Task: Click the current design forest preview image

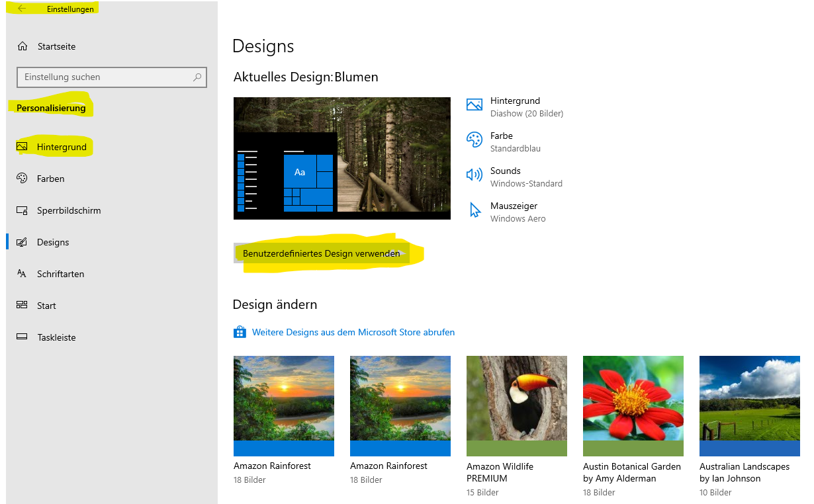Action: (342, 158)
